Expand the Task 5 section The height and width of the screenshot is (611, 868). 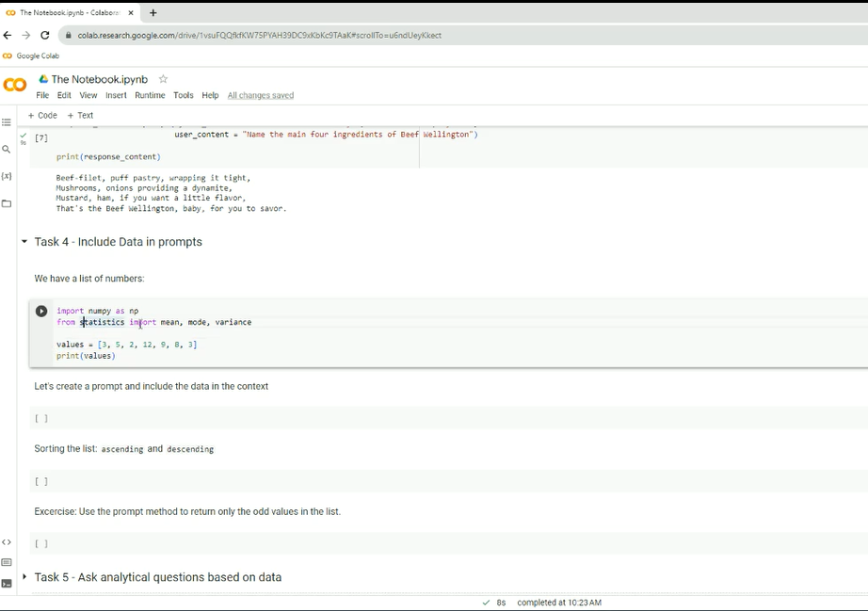24,577
